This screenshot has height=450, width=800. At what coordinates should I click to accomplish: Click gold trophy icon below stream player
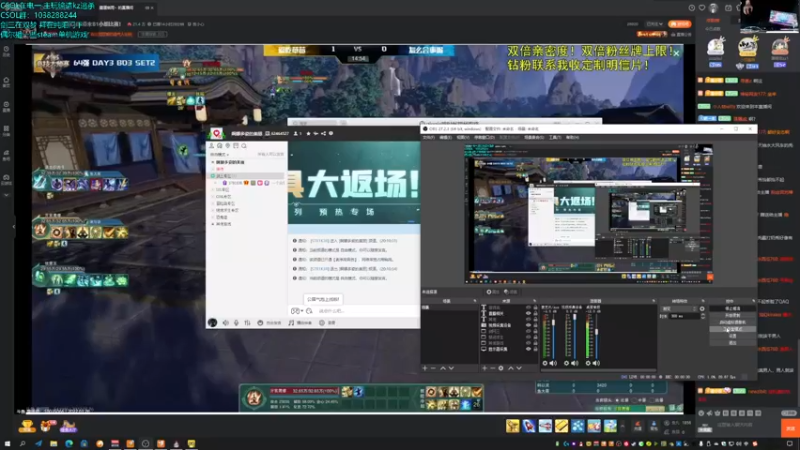27,426
